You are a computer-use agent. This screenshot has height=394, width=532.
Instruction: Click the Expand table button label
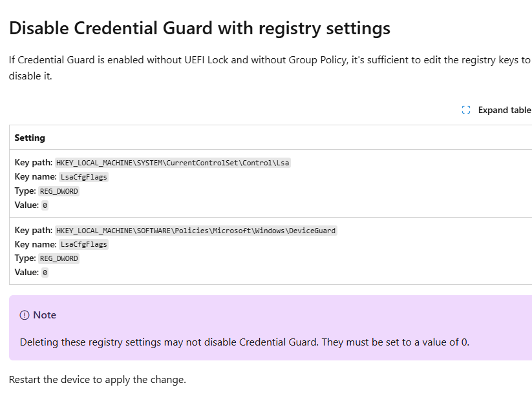click(504, 110)
